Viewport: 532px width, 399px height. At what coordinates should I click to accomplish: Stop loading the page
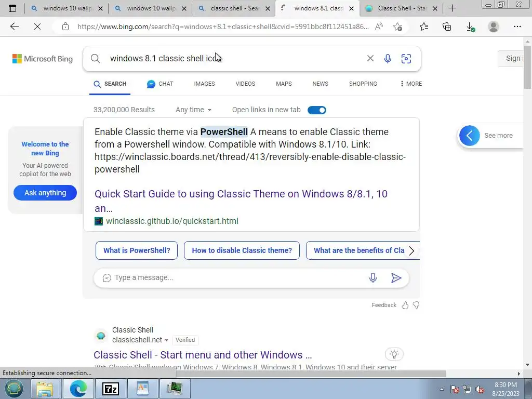coord(37,26)
